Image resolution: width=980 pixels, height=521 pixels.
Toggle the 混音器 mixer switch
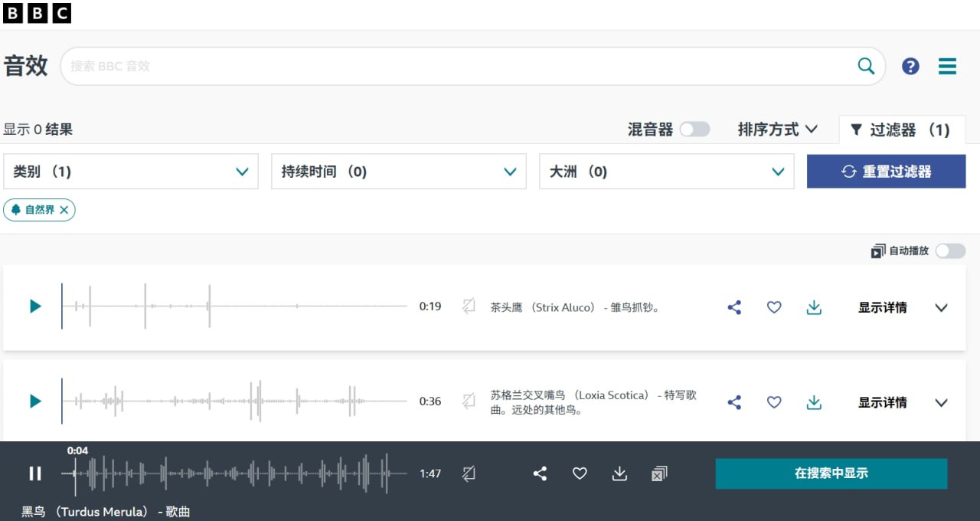(694, 129)
